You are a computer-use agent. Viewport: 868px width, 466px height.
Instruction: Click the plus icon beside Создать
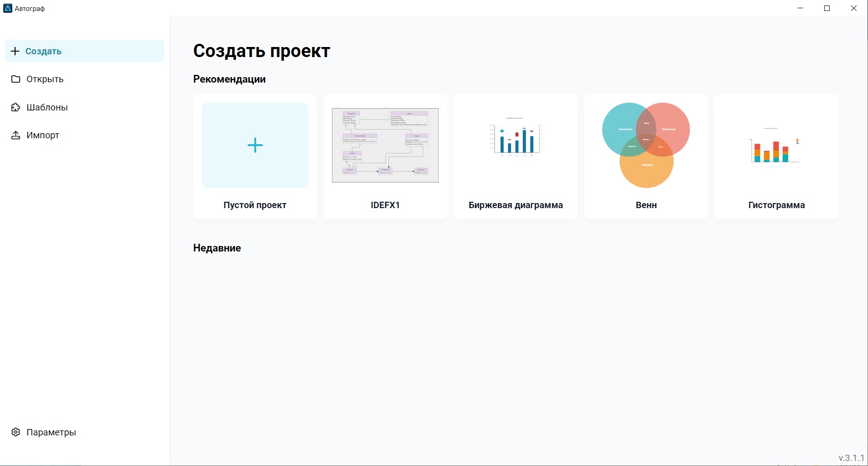pyautogui.click(x=15, y=51)
